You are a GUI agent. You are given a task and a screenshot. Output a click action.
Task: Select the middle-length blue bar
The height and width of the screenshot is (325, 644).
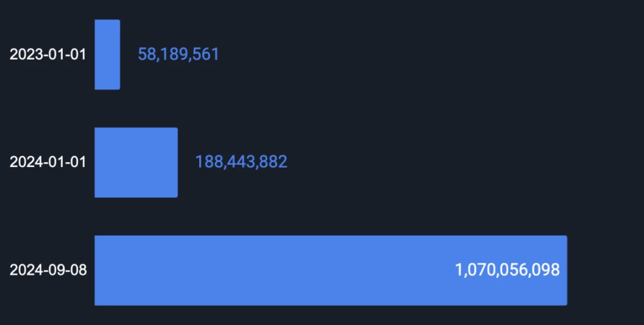pos(136,162)
